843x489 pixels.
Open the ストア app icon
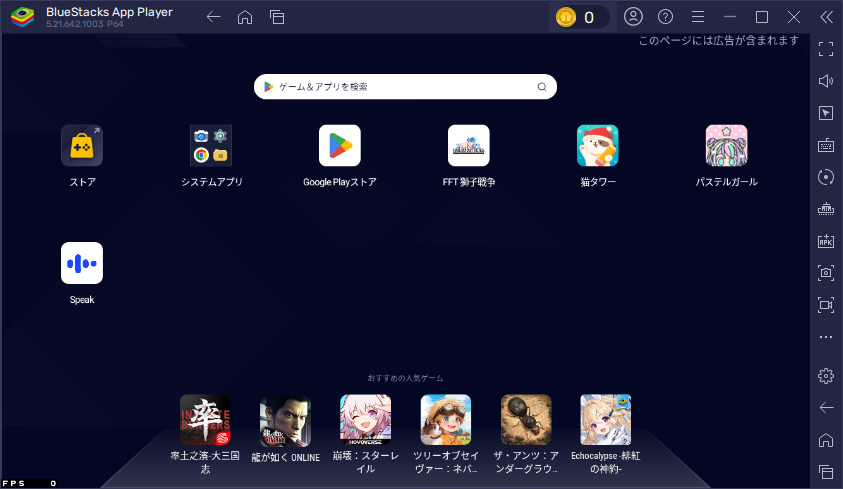82,146
